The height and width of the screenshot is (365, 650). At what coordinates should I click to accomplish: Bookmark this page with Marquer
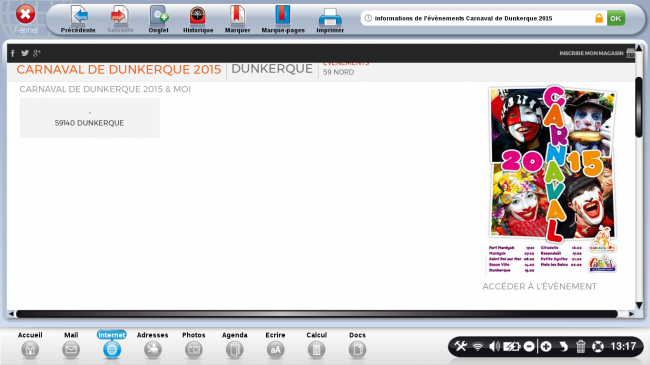(238, 19)
